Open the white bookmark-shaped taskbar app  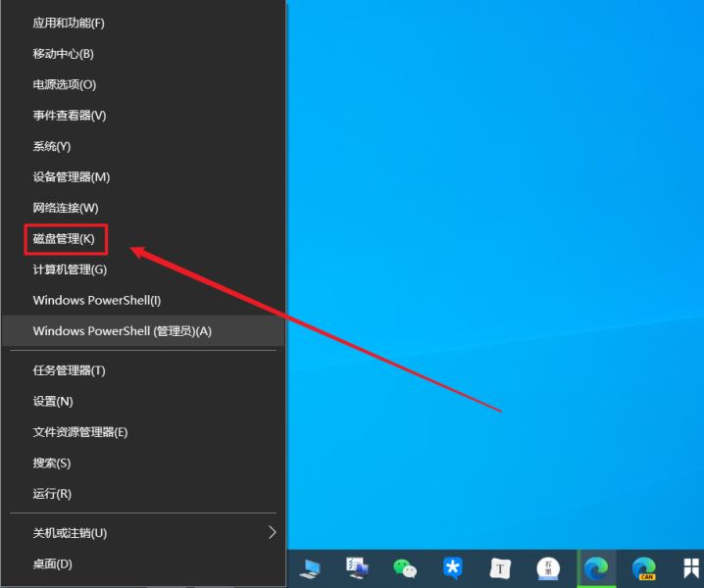click(691, 568)
